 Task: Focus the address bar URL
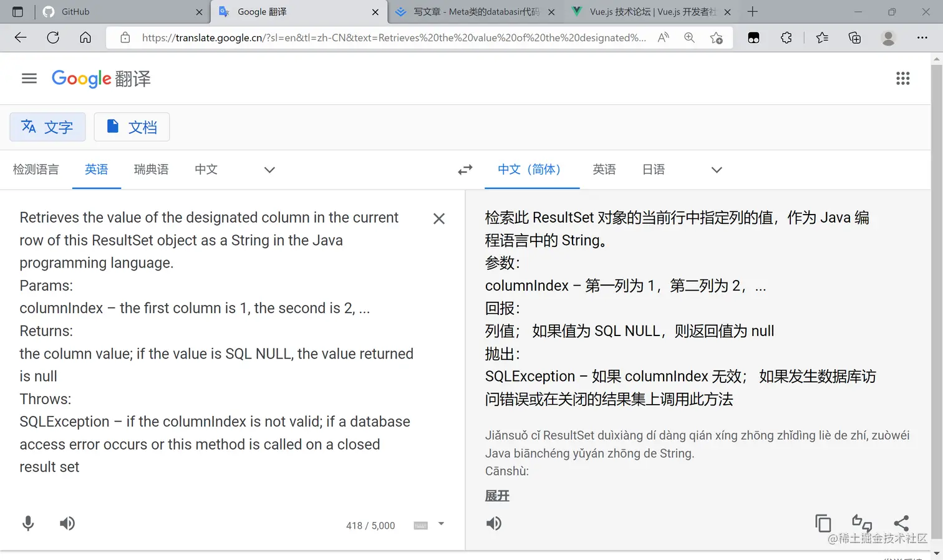pos(394,37)
